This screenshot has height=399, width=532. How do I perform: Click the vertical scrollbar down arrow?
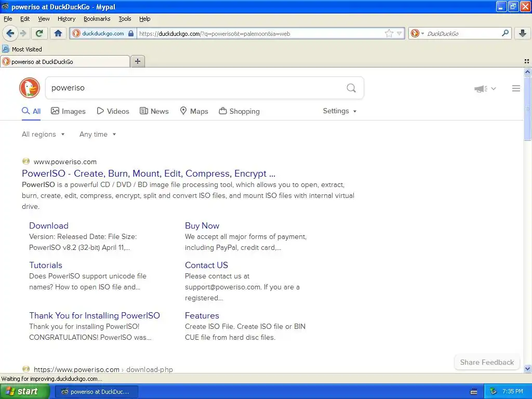point(527,369)
